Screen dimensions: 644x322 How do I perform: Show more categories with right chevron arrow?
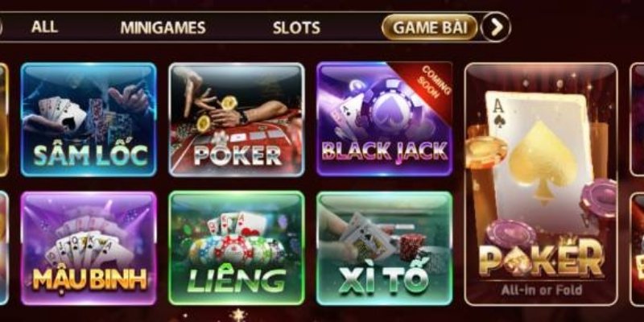click(496, 27)
